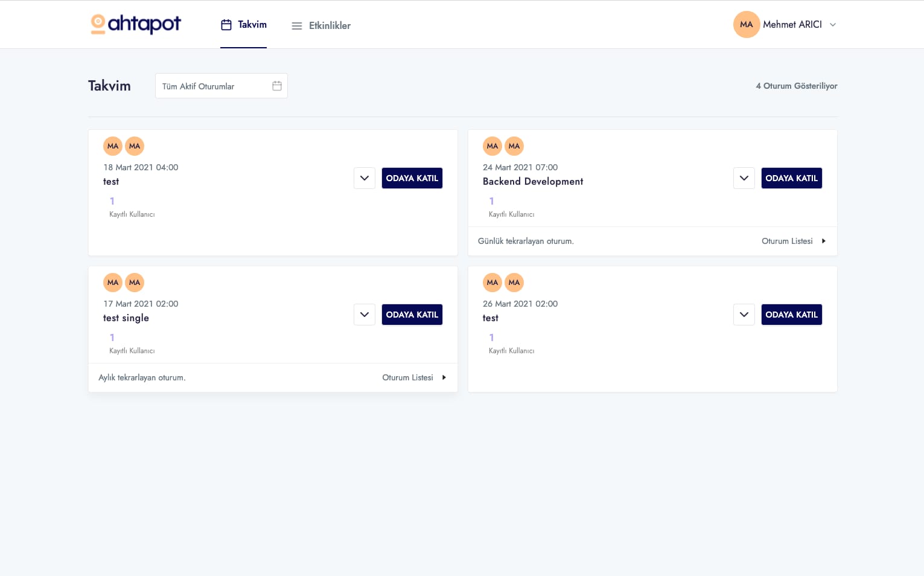Click the Takvim page heading
Image resolution: width=924 pixels, height=576 pixels.
[109, 86]
